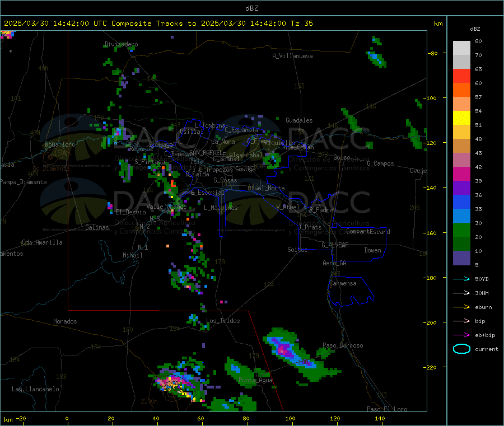Pick the indigo 5-10 dBZ swatch

[x=461, y=258]
